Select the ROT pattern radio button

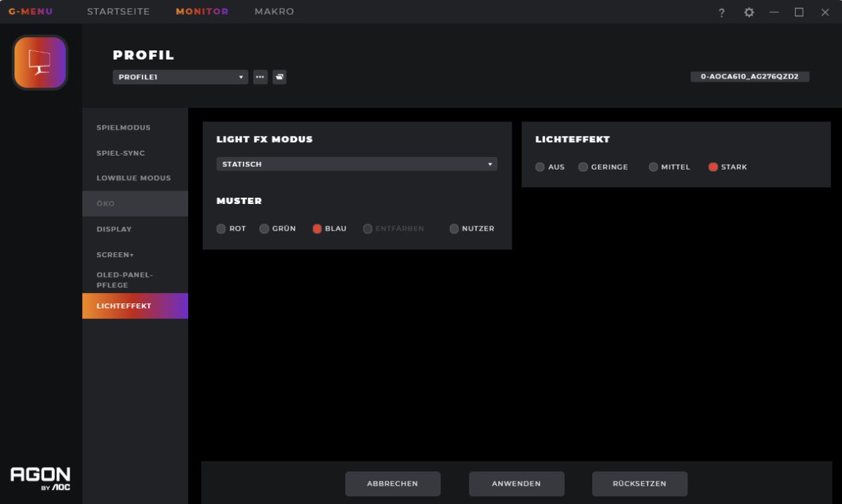point(222,229)
